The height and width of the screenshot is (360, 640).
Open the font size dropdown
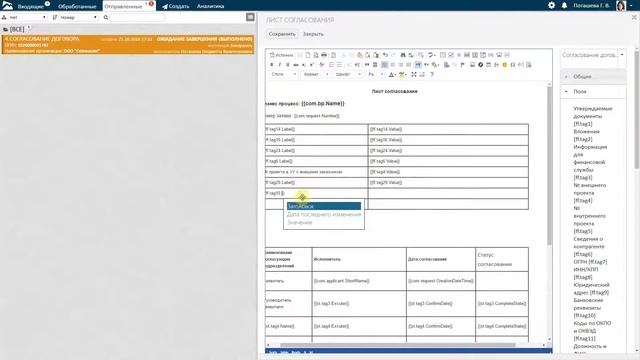[376, 74]
